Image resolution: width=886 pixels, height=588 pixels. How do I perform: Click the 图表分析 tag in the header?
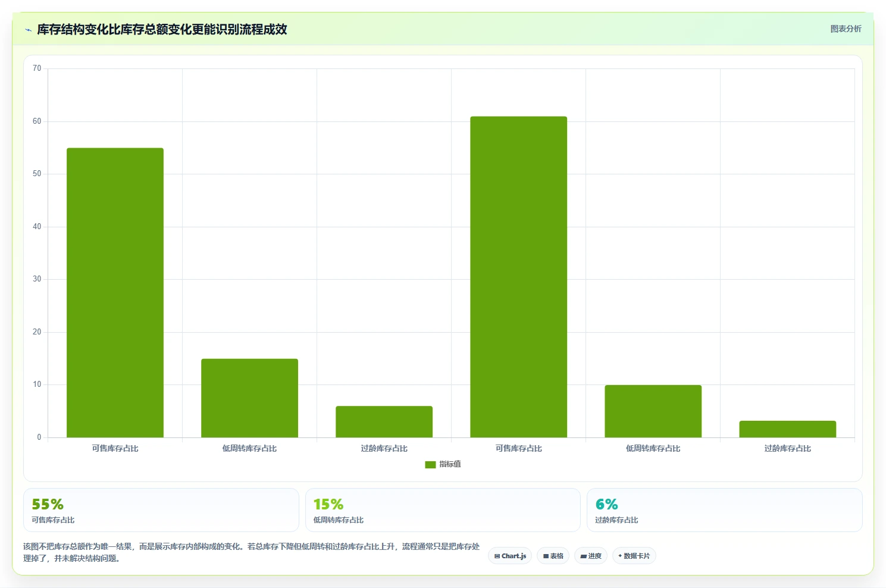[x=846, y=29]
